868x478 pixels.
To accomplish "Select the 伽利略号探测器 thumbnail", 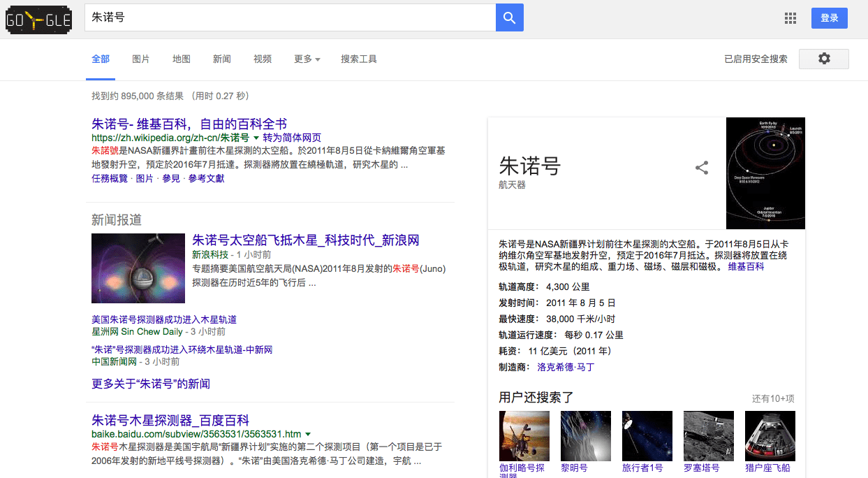I will coord(524,436).
